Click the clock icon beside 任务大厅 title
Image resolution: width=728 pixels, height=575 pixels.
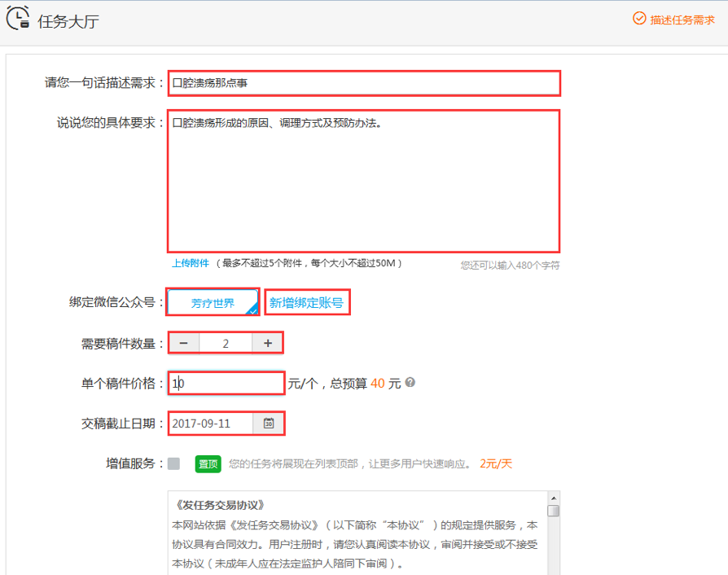18,18
